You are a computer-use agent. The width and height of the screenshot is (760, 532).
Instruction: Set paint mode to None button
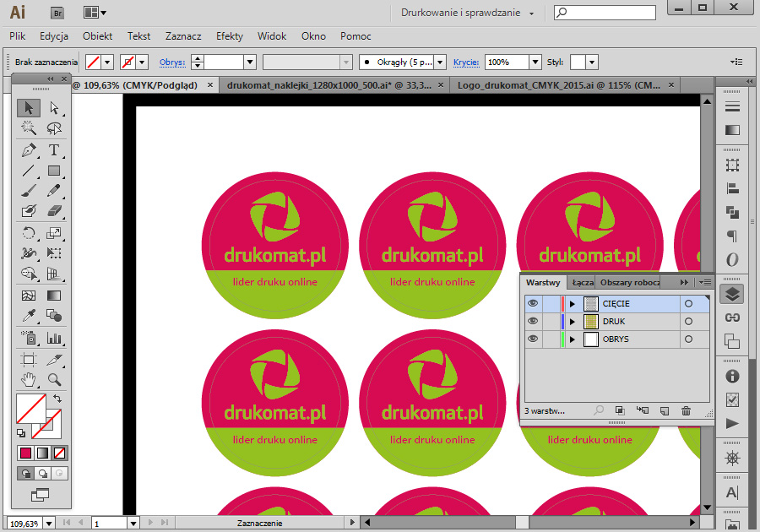click(x=60, y=453)
